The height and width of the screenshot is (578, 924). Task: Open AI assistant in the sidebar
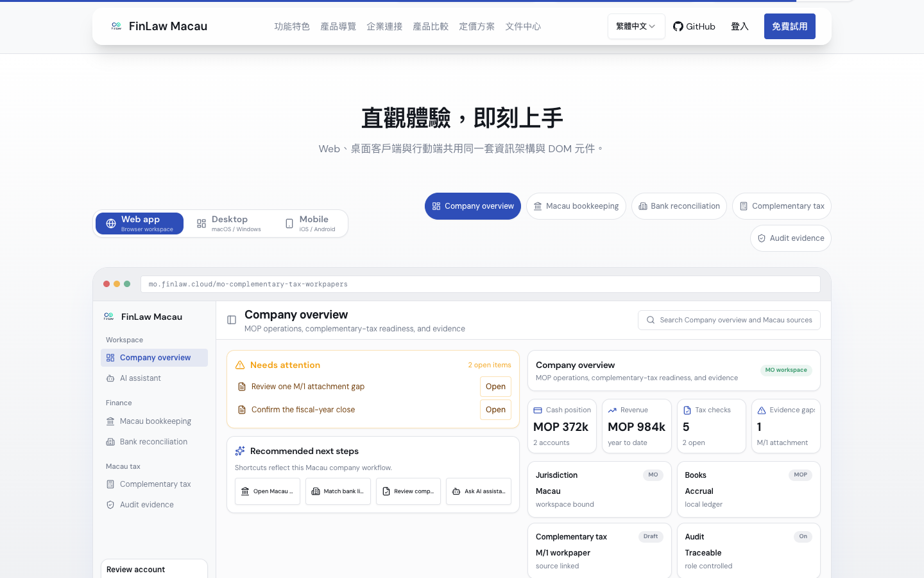click(154, 378)
